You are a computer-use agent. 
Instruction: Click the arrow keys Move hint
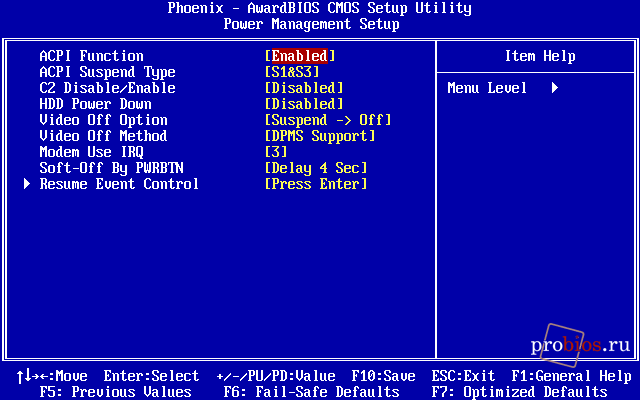[x=52, y=376]
